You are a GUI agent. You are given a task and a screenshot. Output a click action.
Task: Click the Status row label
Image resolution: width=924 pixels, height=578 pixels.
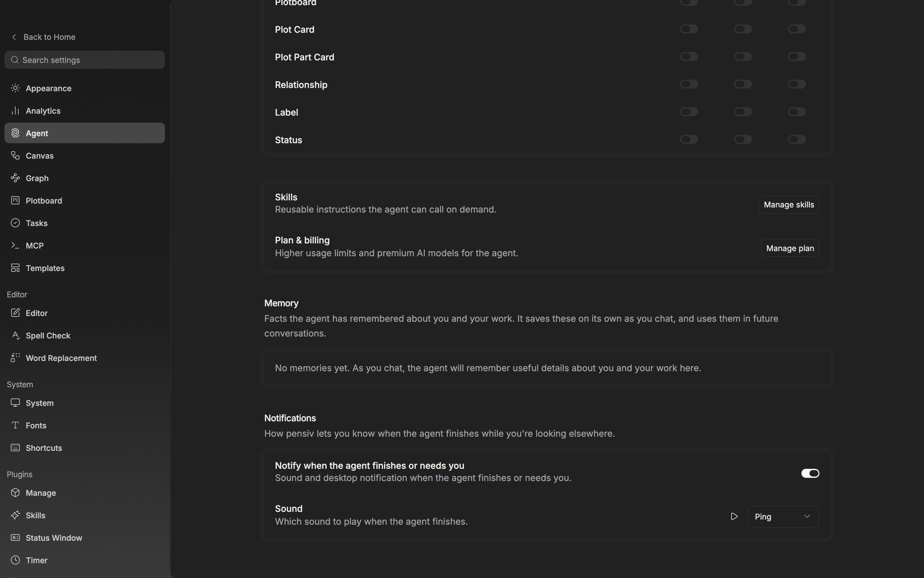pos(288,140)
